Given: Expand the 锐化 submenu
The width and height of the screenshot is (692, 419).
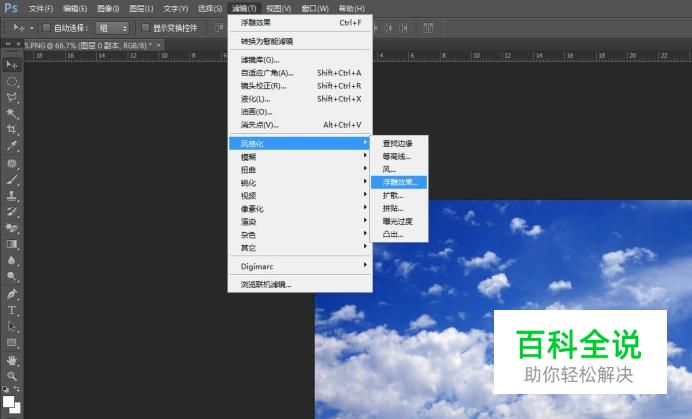Looking at the screenshot, I should pos(300,182).
